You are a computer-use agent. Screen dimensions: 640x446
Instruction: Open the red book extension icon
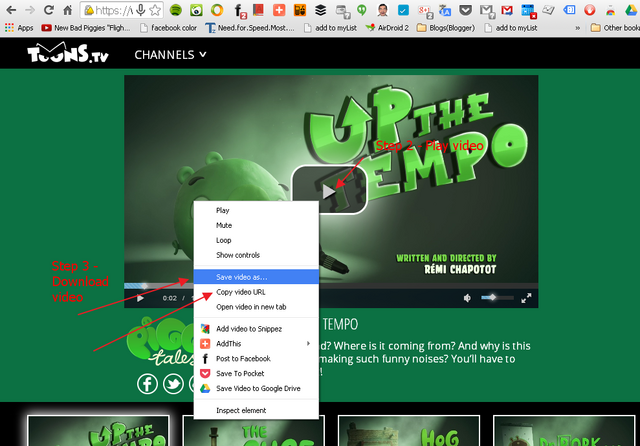click(x=258, y=10)
